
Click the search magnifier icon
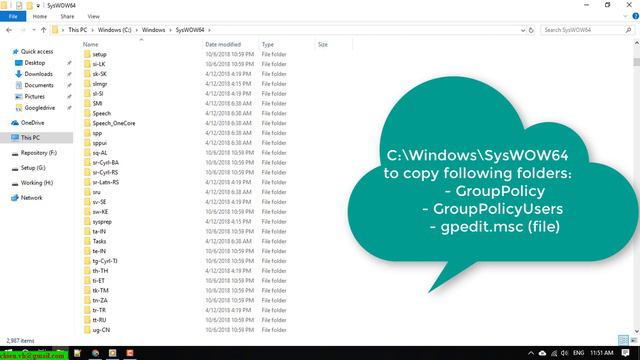tap(628, 30)
